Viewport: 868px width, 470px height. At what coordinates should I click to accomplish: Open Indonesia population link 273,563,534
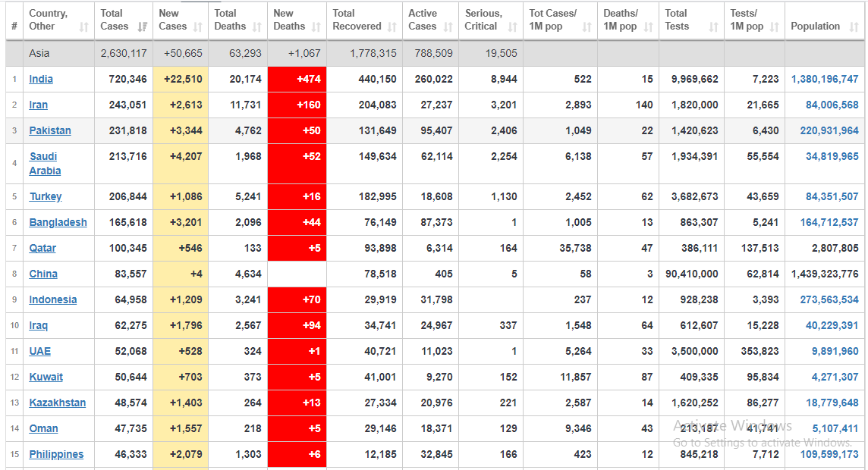point(829,299)
